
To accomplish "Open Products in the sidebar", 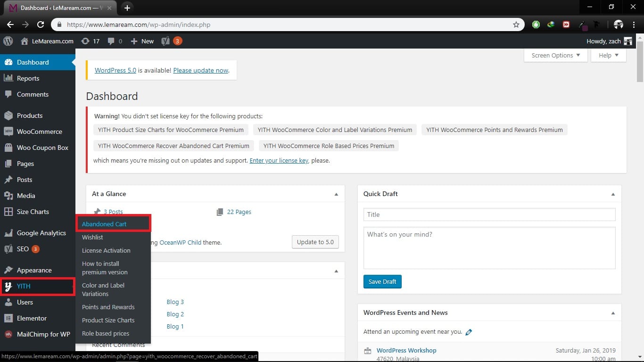I will coord(38,115).
